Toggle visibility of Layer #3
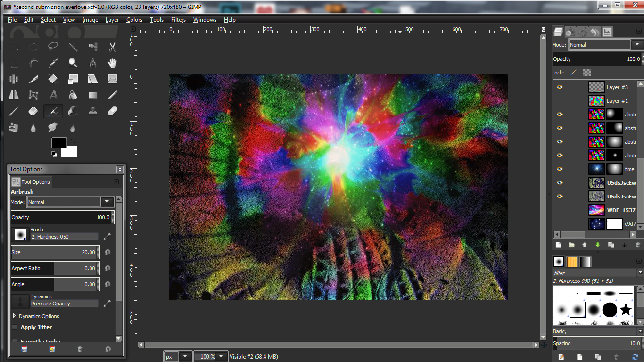 coord(560,87)
